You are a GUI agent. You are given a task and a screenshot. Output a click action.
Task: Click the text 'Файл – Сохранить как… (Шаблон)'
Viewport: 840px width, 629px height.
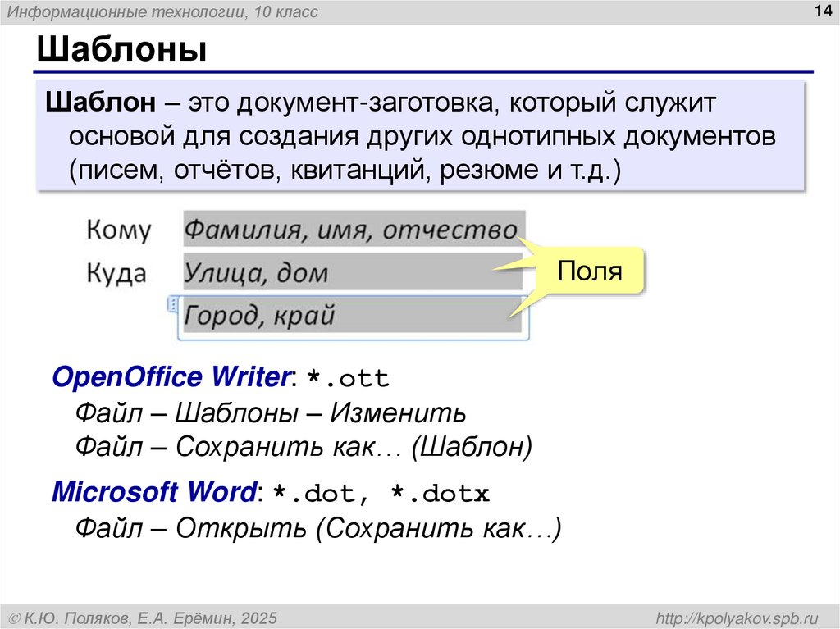304,446
